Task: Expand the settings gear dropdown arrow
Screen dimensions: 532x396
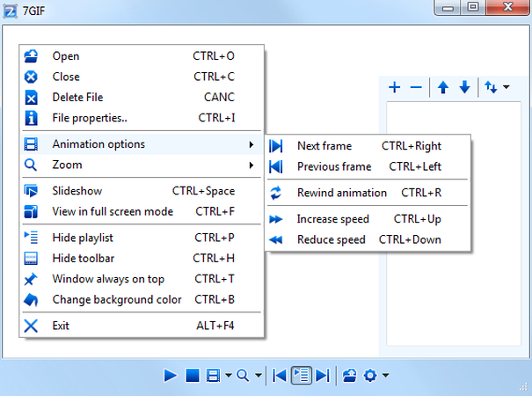Action: coord(385,375)
